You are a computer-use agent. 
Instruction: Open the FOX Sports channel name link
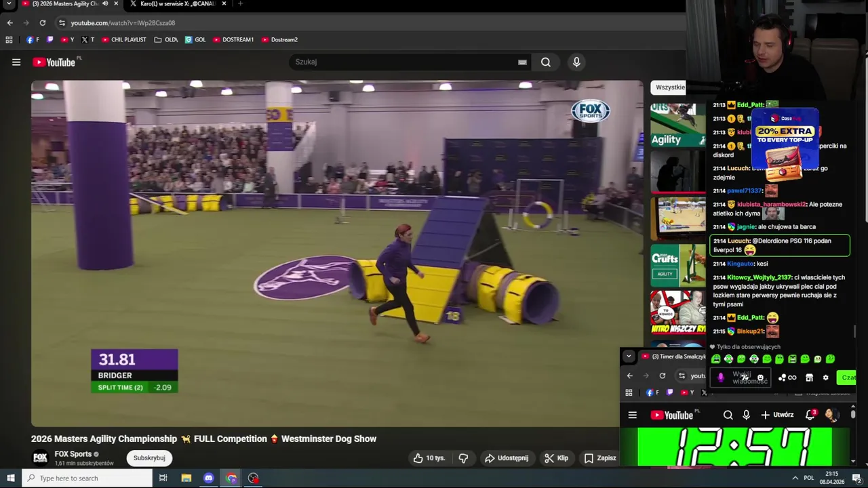(73, 454)
